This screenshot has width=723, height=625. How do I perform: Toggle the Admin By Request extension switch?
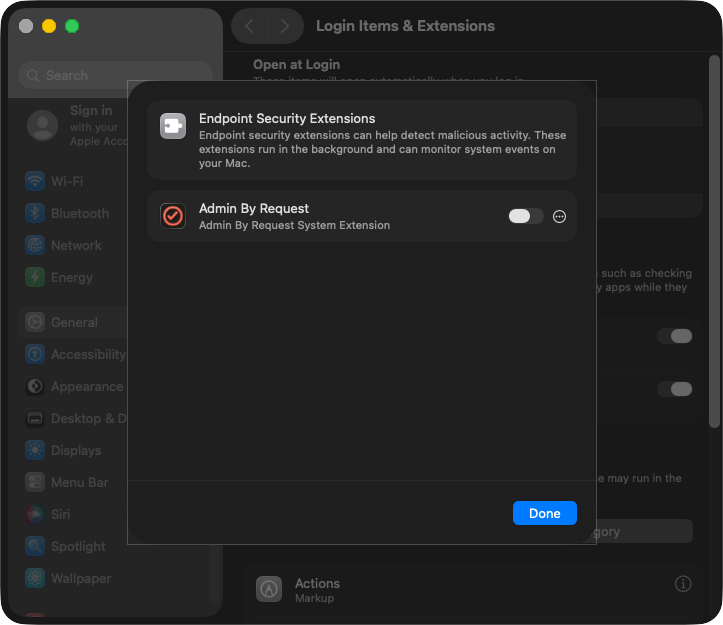coord(525,216)
